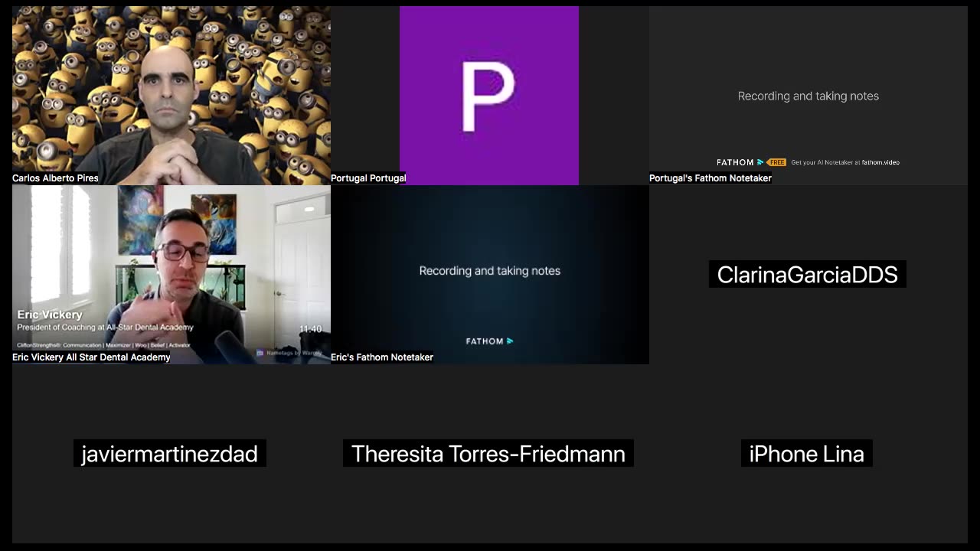The width and height of the screenshot is (980, 551).
Task: Click the FREE badge beside Fathom logo
Action: 777,162
